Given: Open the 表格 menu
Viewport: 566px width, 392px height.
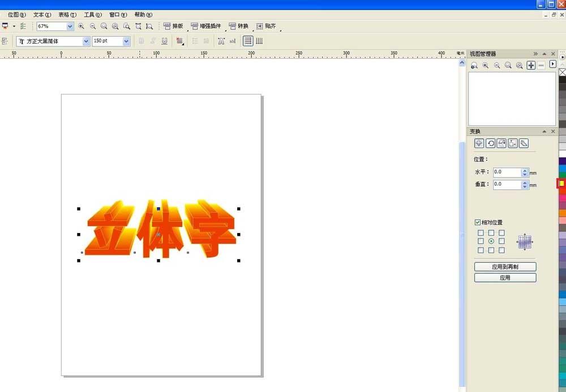Looking at the screenshot, I should click(x=67, y=15).
